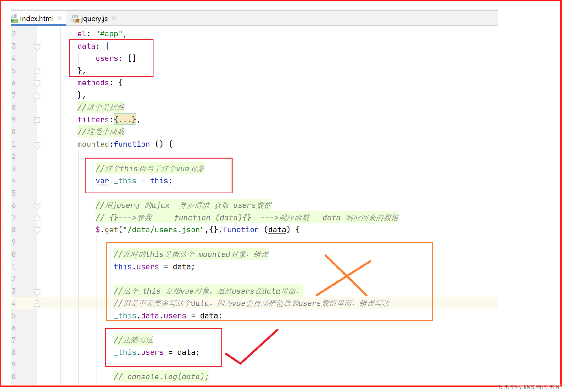Viewport: 567px width, 392px height.
Task: Close the index.html tab
Action: tap(59, 19)
